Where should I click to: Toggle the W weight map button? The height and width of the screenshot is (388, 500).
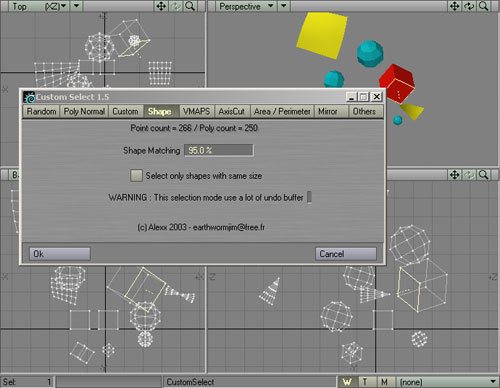pyautogui.click(x=347, y=382)
